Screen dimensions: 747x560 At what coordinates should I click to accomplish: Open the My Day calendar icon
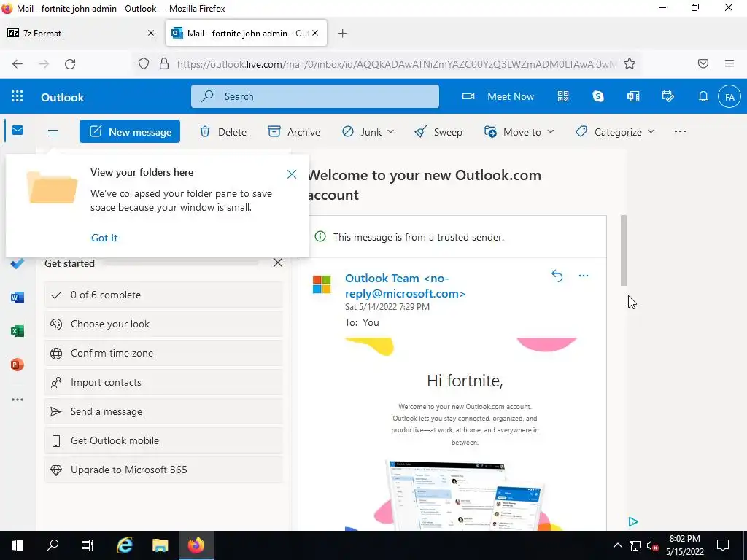click(x=668, y=96)
